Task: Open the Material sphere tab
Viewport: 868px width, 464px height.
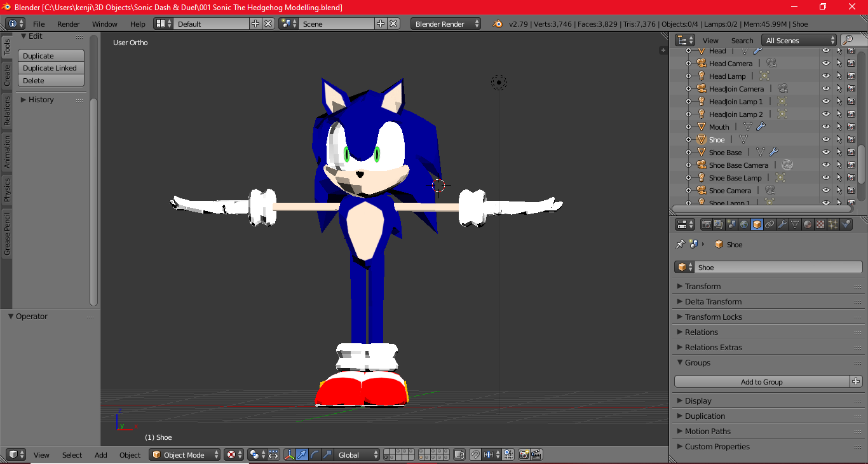Action: click(808, 224)
